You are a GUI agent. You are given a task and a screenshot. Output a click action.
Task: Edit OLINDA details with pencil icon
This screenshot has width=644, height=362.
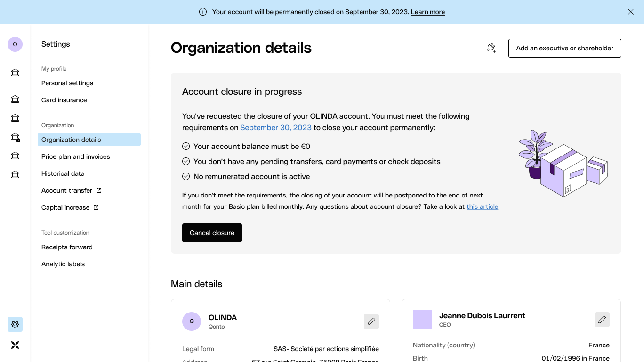(371, 321)
